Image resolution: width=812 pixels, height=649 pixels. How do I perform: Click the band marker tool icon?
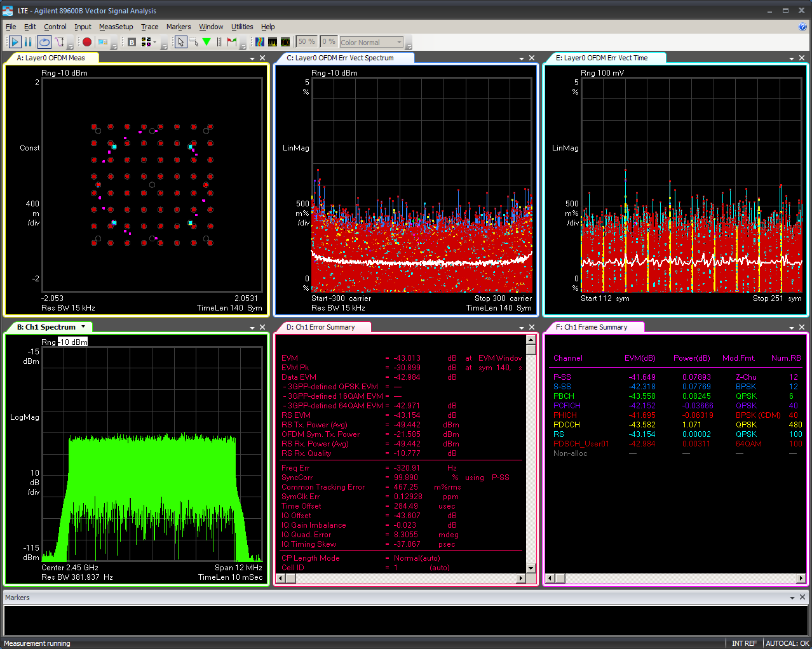[x=219, y=42]
